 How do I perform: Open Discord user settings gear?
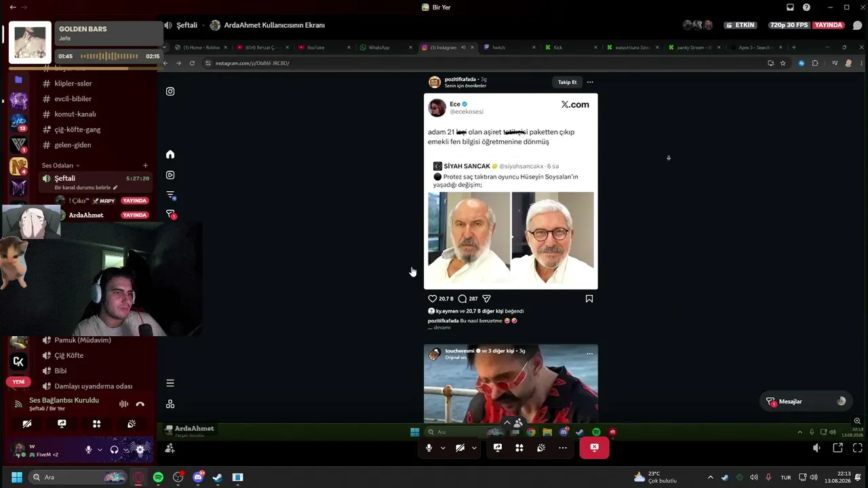[x=140, y=449]
